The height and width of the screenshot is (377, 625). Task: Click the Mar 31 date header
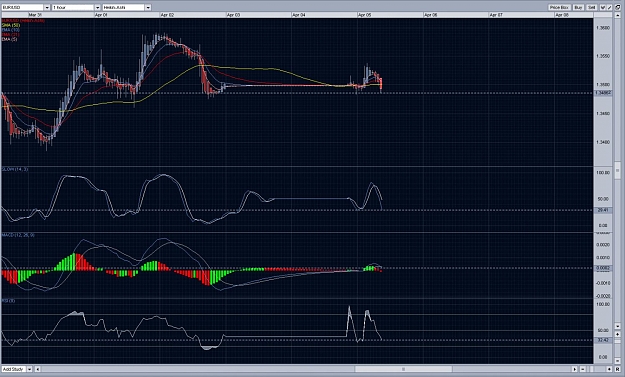[x=35, y=15]
